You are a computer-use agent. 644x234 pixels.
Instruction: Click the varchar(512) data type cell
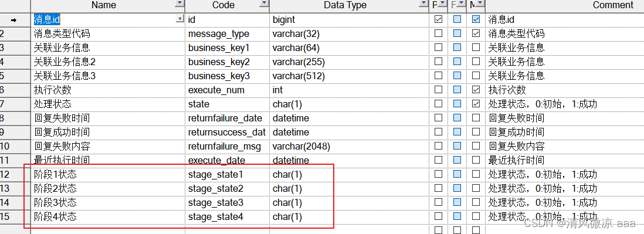pos(349,76)
